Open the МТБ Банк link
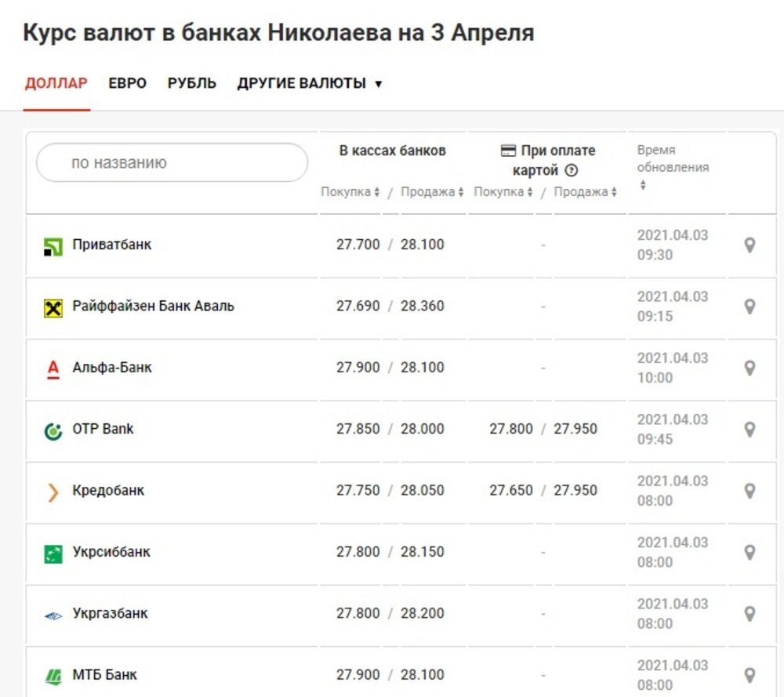 [104, 675]
